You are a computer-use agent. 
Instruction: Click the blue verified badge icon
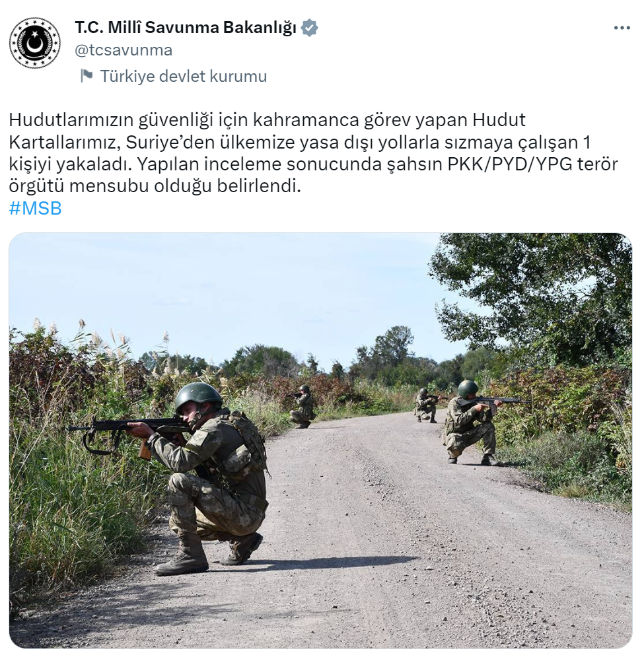309,28
